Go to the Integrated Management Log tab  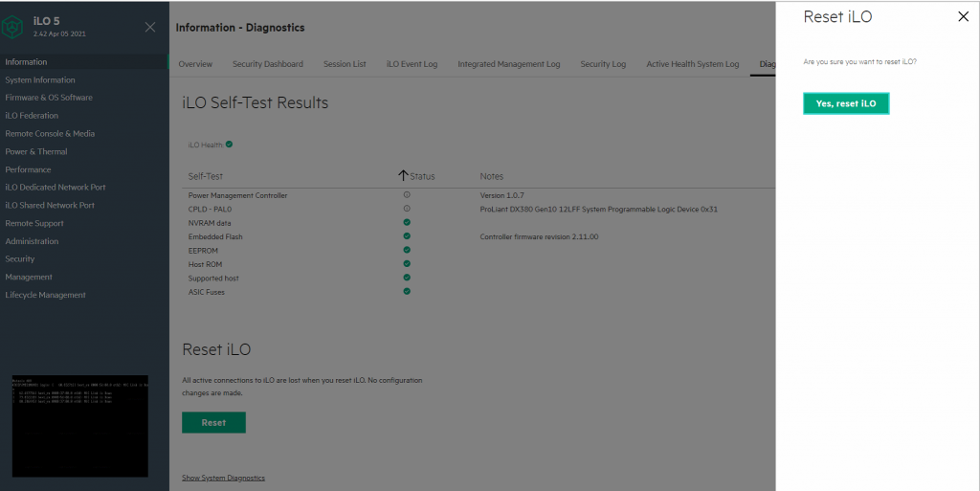508,64
